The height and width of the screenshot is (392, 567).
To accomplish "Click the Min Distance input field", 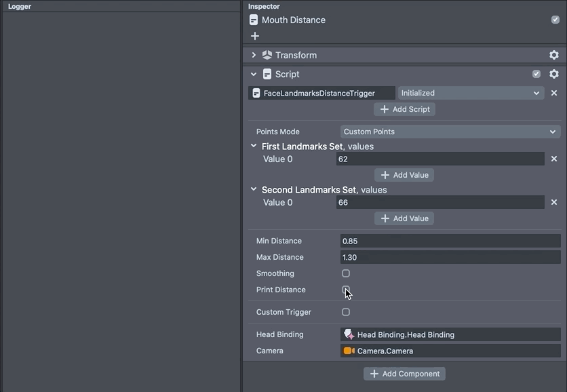I will click(450, 241).
